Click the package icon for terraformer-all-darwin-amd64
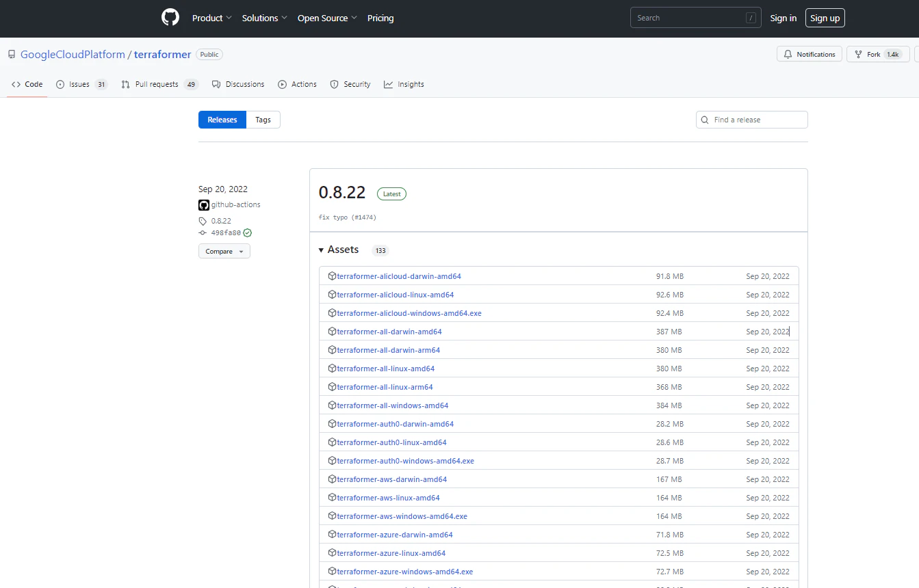919x588 pixels. (x=332, y=332)
